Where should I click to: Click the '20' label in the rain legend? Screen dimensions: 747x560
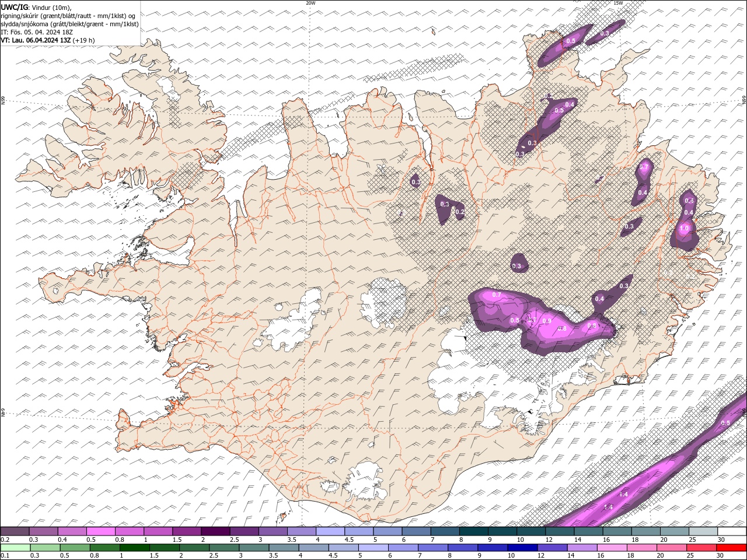[662, 555]
